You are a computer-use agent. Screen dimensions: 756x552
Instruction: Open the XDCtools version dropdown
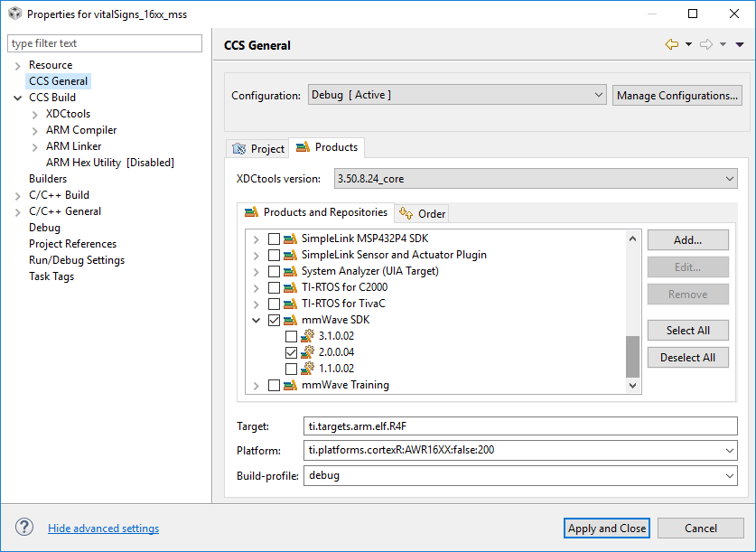pyautogui.click(x=536, y=178)
